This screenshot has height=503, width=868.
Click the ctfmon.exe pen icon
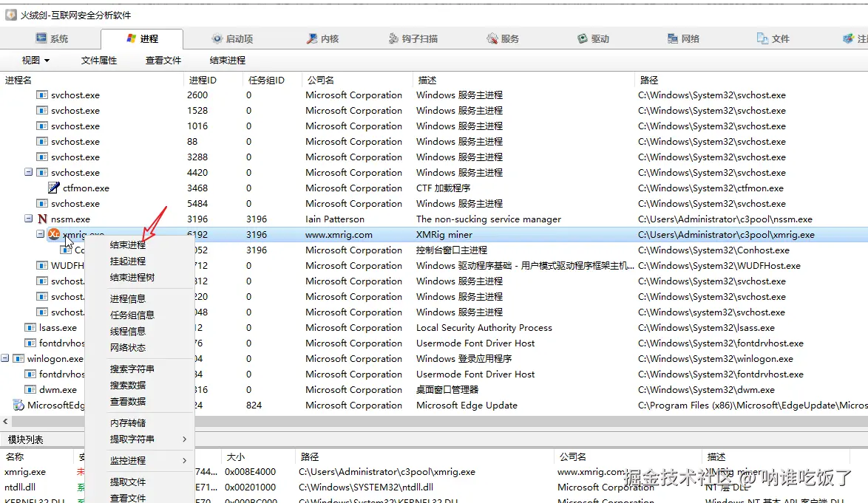(x=54, y=188)
